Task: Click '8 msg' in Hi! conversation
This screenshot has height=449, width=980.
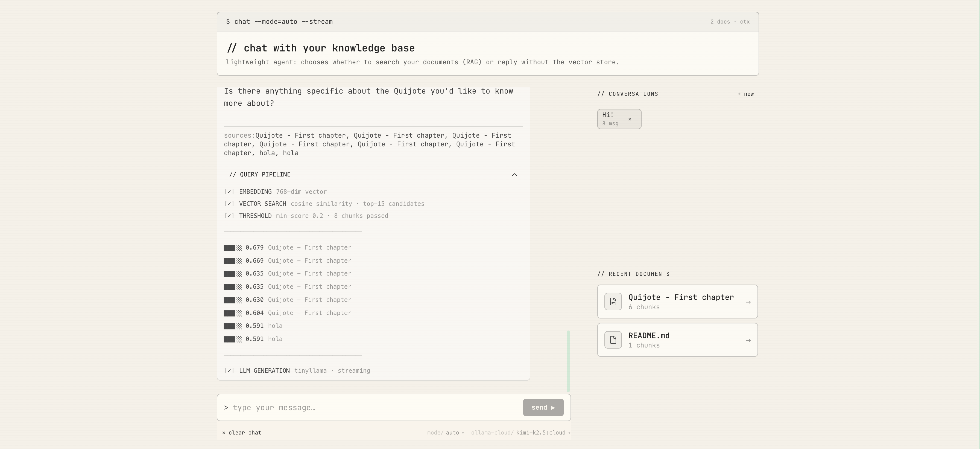Action: [x=610, y=124]
